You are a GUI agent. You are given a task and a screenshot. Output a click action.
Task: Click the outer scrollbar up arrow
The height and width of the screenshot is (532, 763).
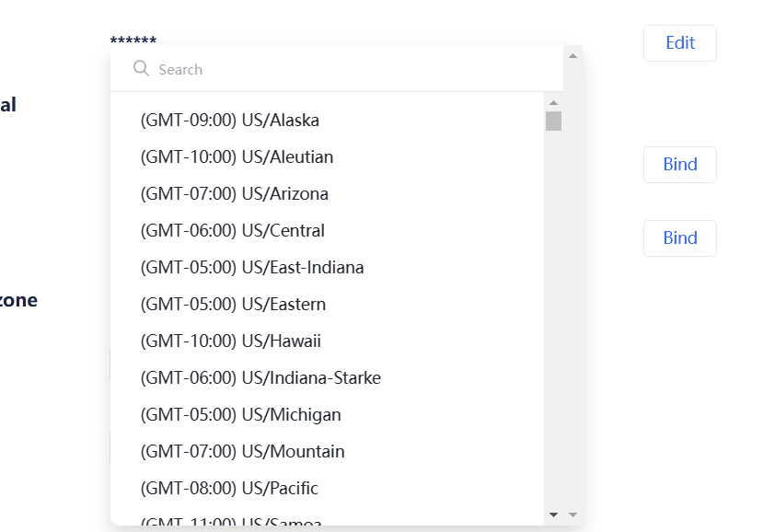(572, 54)
